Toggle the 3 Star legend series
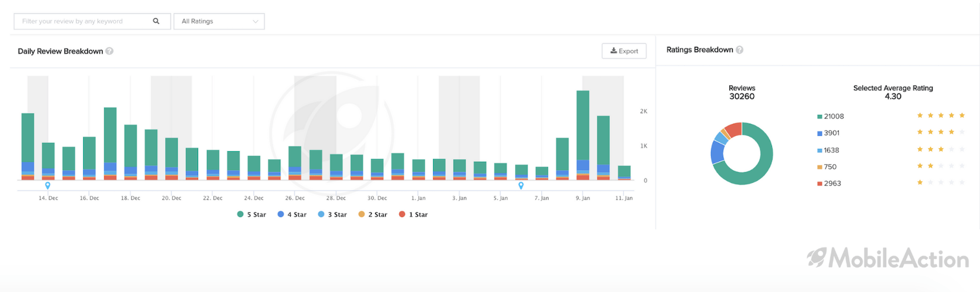 click(x=332, y=215)
